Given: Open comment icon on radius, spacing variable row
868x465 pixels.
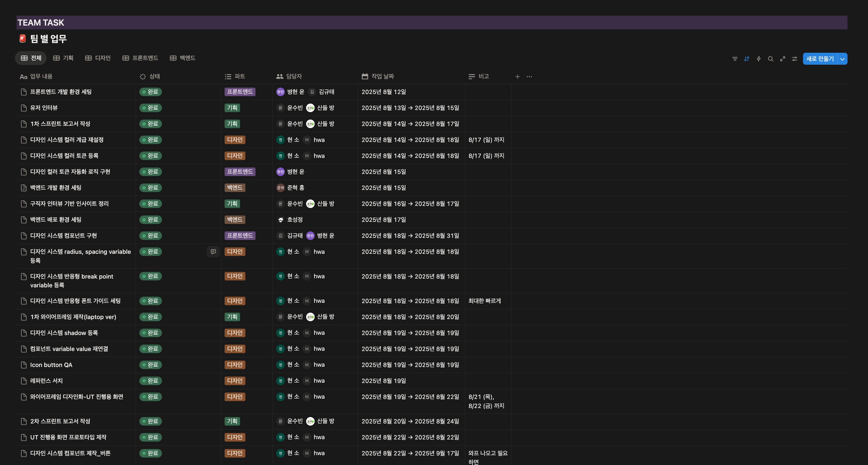Looking at the screenshot, I should tap(213, 251).
